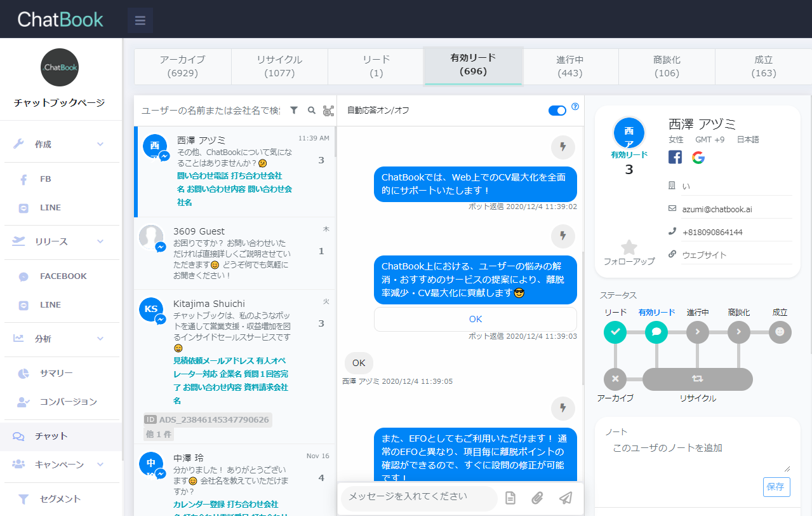
Task: Expand the 分析 sidebar section
Action: [60, 339]
